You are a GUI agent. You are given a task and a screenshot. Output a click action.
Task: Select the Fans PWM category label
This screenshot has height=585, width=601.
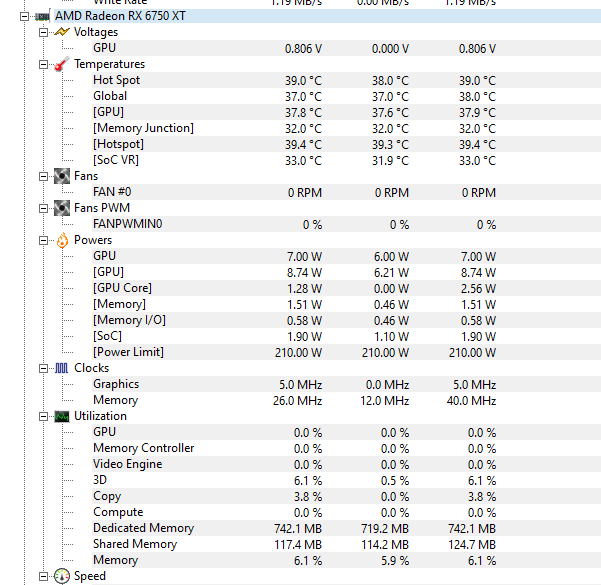pos(102,208)
